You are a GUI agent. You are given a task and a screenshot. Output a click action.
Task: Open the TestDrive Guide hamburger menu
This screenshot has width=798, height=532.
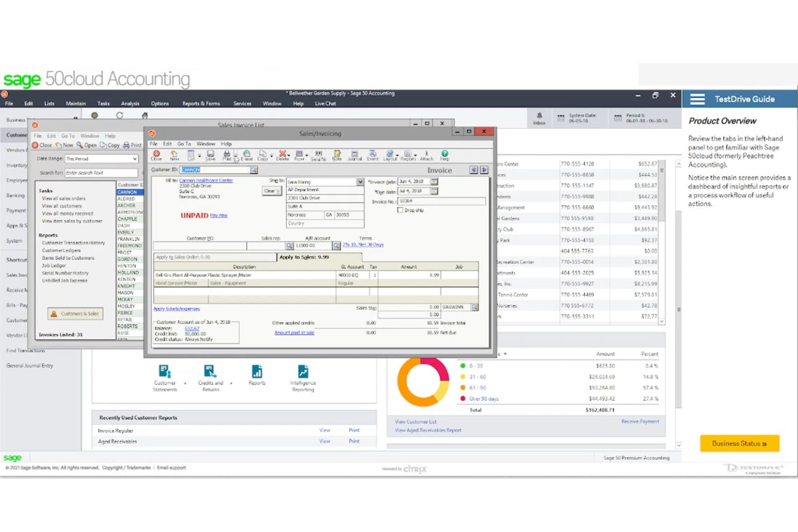point(697,99)
